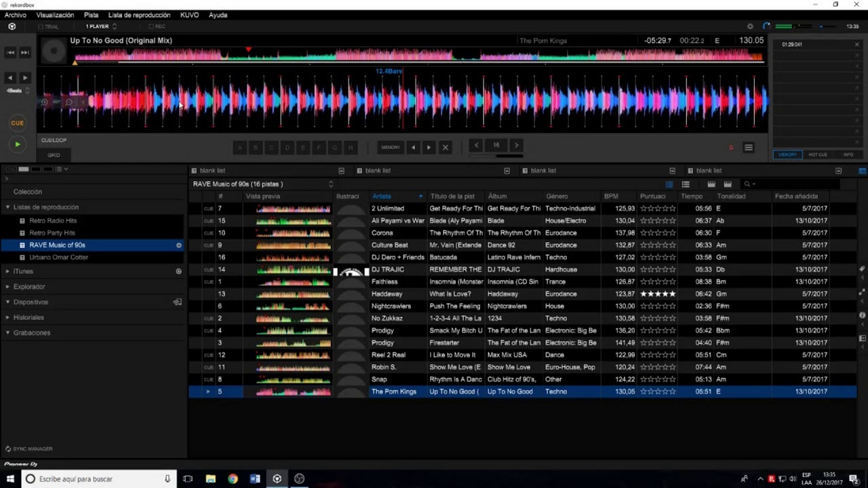This screenshot has width=868, height=488.
Task: Expand Explorador tree node
Action: [x=7, y=287]
